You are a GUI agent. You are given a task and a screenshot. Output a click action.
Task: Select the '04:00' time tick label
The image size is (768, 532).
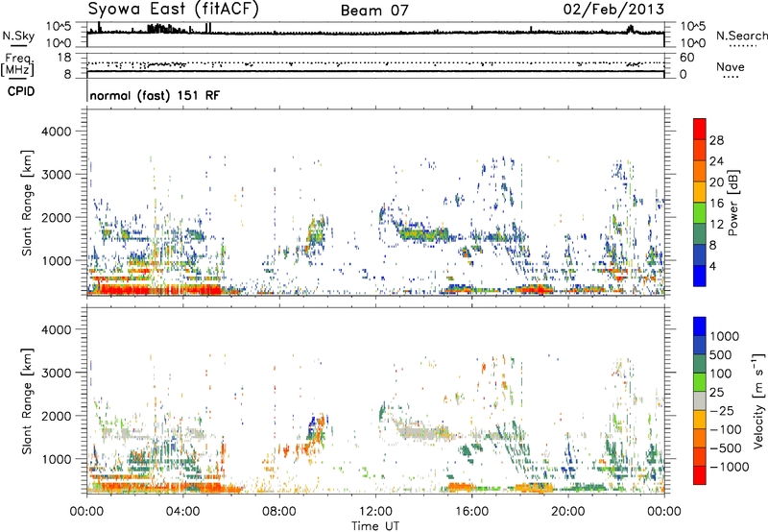(182, 512)
